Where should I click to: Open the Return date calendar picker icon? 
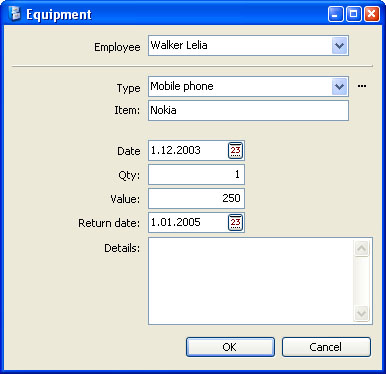[x=236, y=222]
